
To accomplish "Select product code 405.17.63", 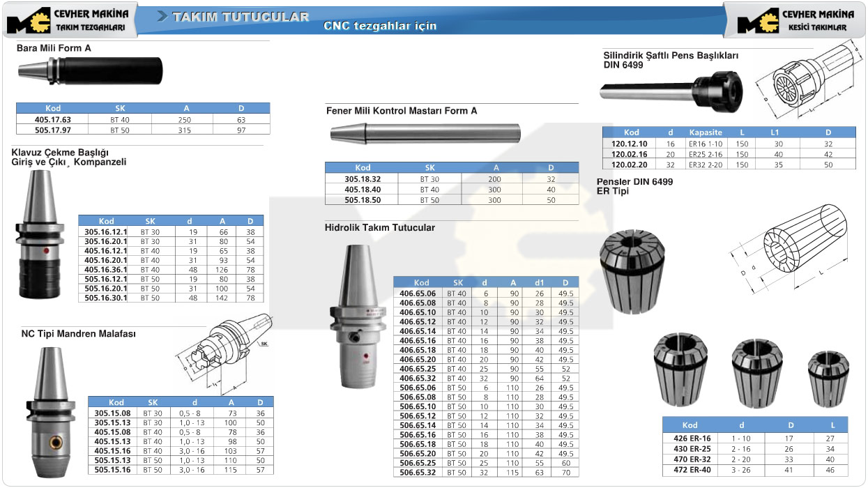I will 53,119.
